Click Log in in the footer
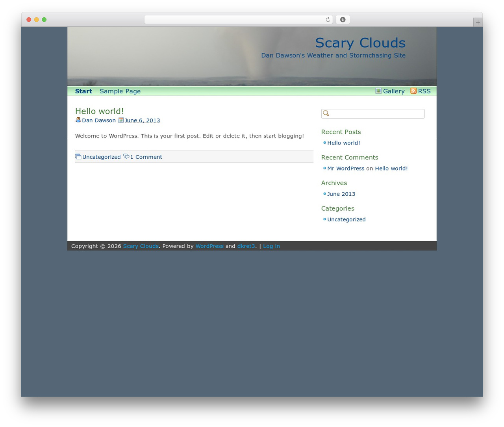Viewport: 504px width, 427px height. click(272, 246)
